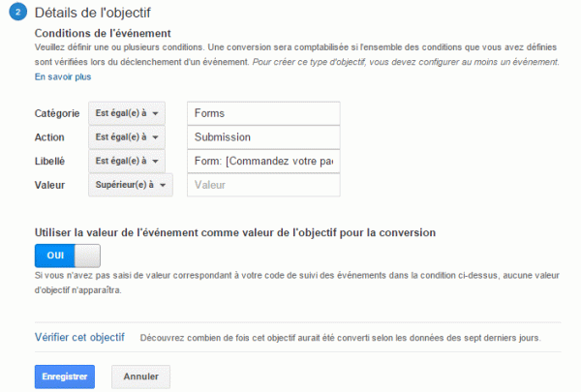Image resolution: width=581 pixels, height=392 pixels.
Task: Click the 'Vérifier cet objectif' link
Action: point(79,337)
